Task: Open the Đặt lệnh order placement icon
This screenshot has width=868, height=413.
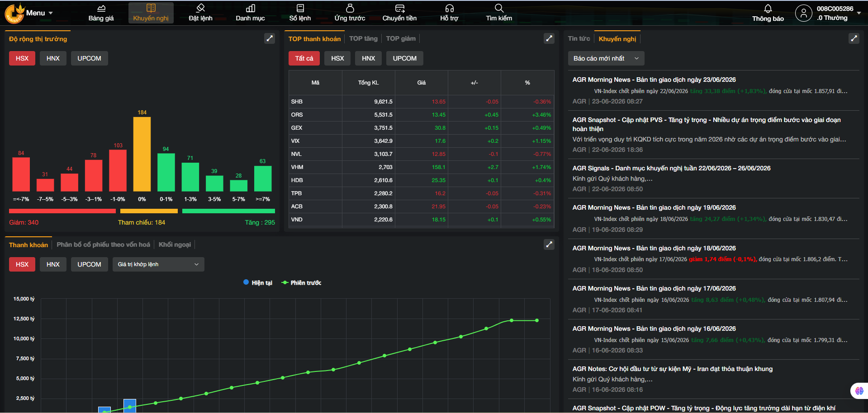Action: point(200,8)
